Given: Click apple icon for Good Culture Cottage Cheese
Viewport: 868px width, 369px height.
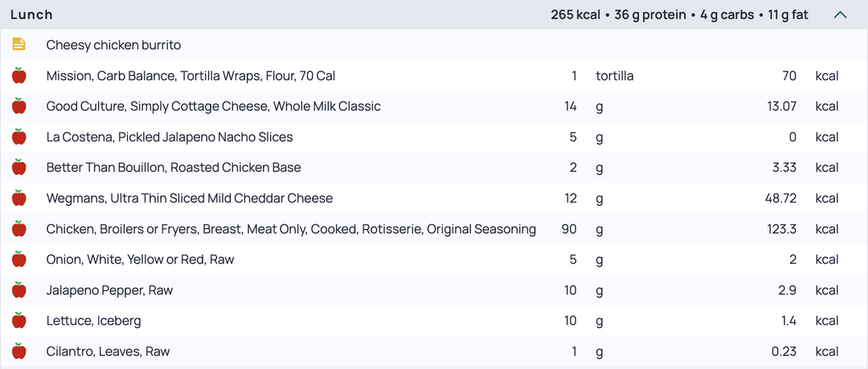Looking at the screenshot, I should click(x=18, y=106).
